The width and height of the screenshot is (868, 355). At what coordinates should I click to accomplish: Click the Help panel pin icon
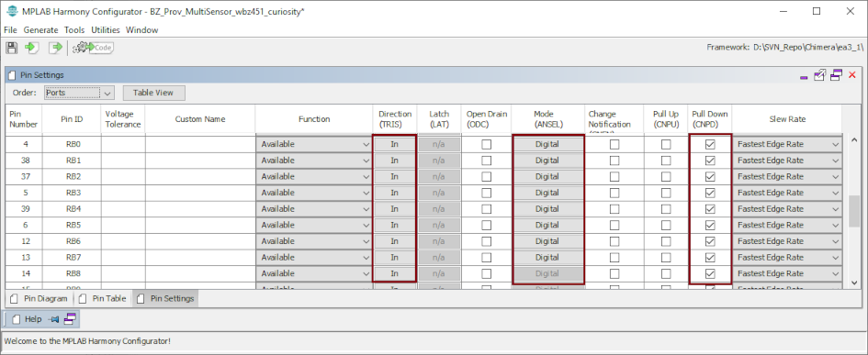53,319
